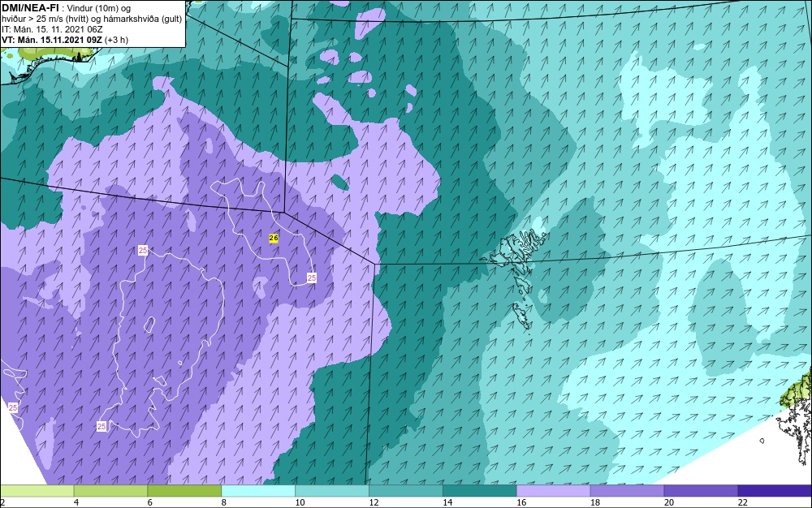Image resolution: width=812 pixels, height=508 pixels.
Task: Click the '(+3 h)' forecast offset text
Action: click(x=116, y=40)
